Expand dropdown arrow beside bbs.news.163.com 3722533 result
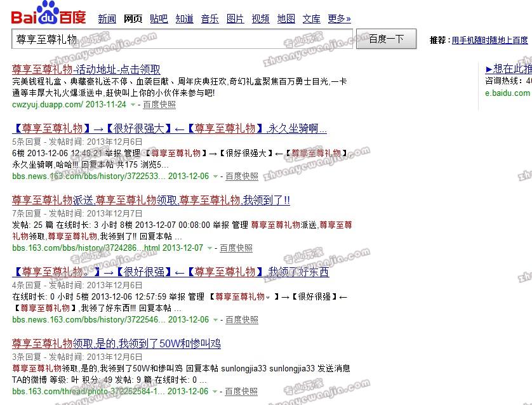The height and width of the screenshot is (405, 532). point(215,176)
